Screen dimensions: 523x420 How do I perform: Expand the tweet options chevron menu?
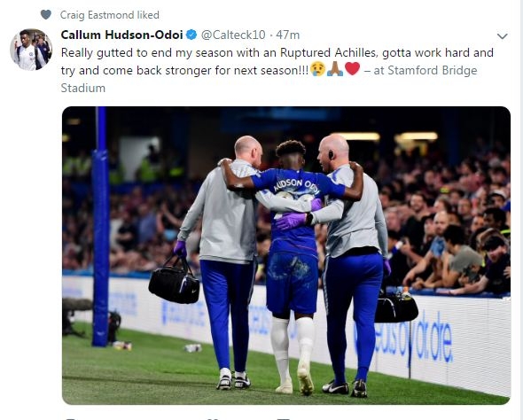pos(502,35)
